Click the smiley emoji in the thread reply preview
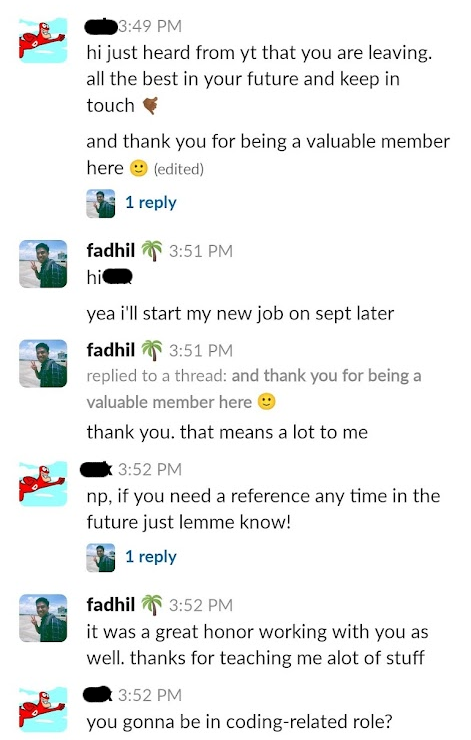471x740 pixels. tap(267, 402)
